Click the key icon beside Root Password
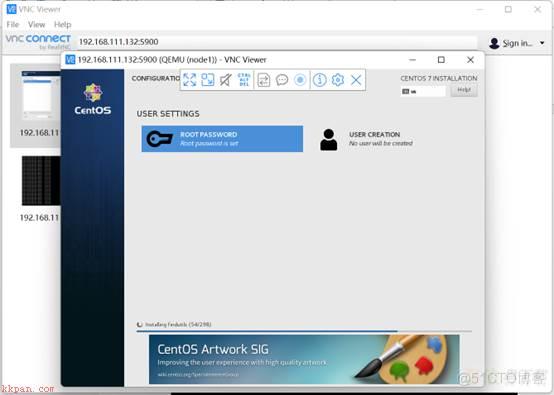 pos(159,138)
